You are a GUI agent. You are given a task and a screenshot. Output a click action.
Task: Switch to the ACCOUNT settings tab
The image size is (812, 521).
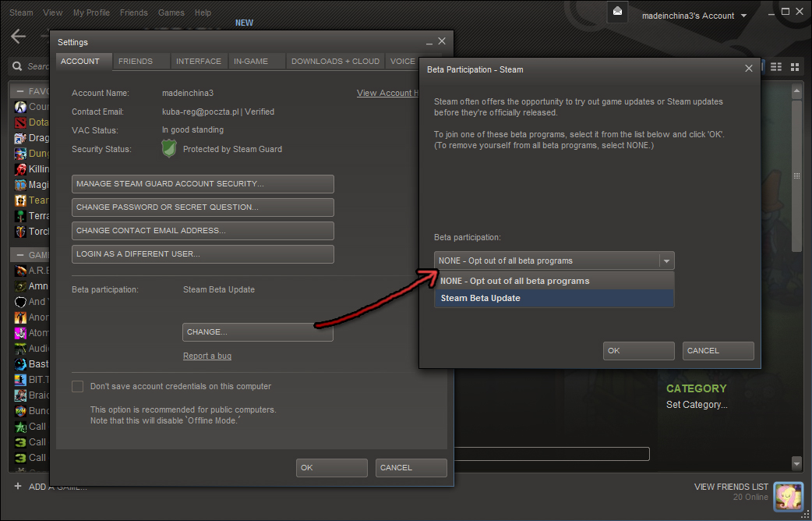point(84,61)
